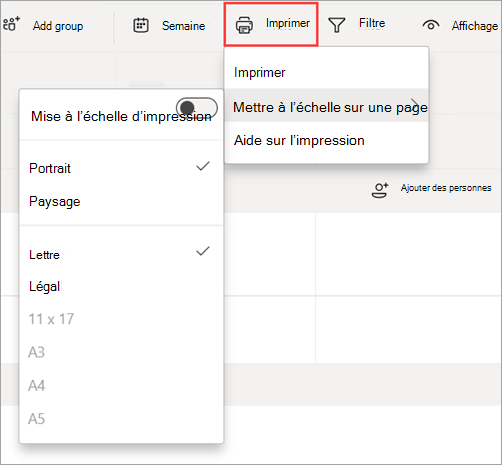502x465 pixels.
Task: Choose the A5 paper size
Action: [121, 419]
